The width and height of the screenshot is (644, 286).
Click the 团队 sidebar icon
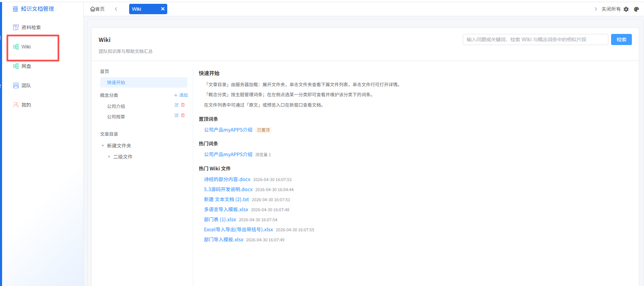point(16,86)
